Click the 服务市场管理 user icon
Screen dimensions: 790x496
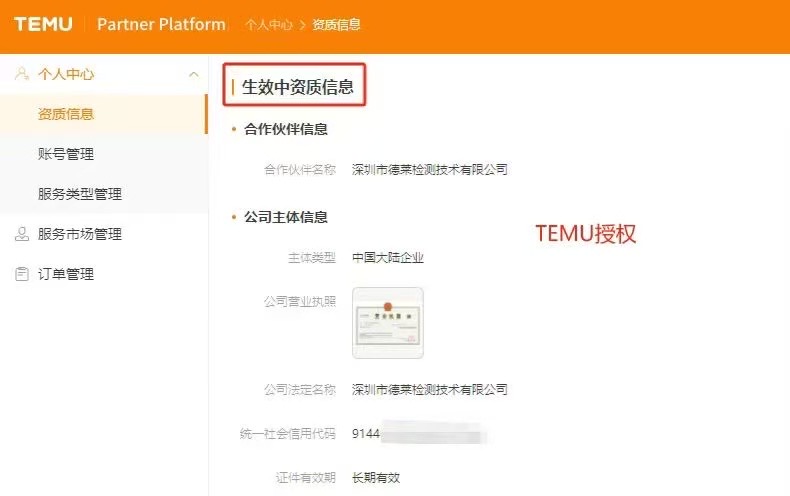coord(22,234)
